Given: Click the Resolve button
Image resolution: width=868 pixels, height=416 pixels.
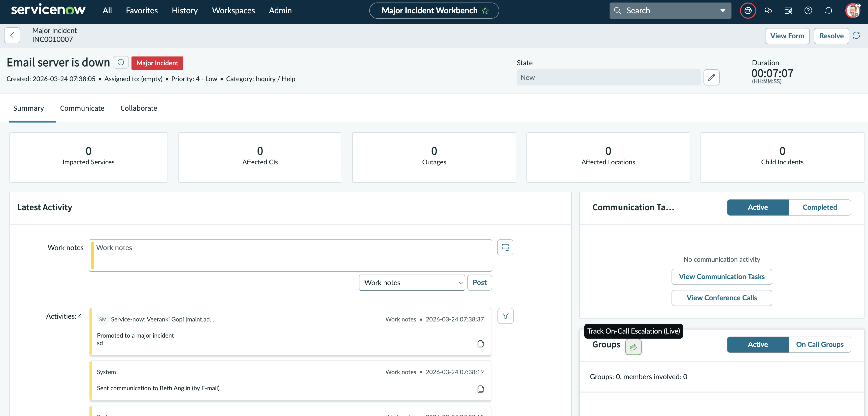Looking at the screenshot, I should tap(831, 36).
